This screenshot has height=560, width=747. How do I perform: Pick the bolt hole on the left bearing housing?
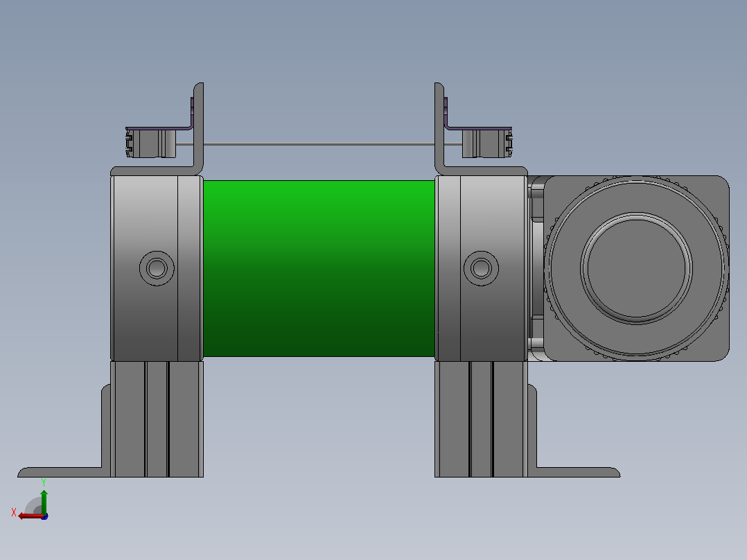[x=157, y=268]
